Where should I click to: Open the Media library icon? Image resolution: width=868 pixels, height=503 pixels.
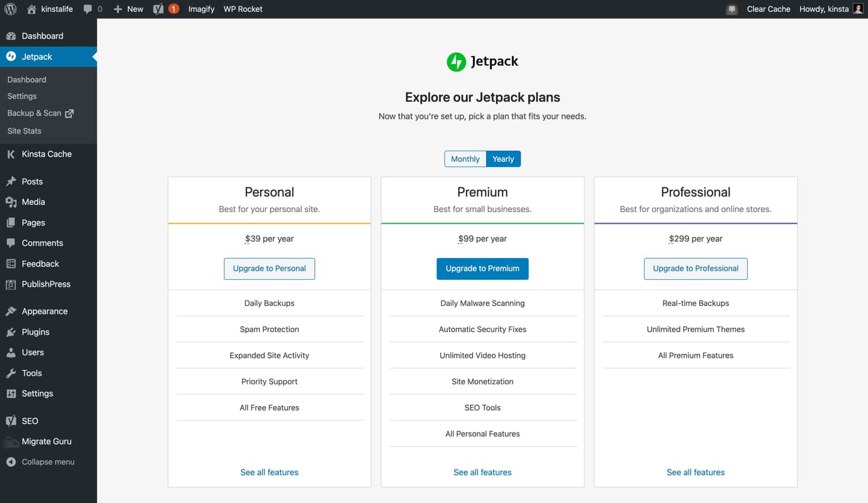tap(12, 202)
